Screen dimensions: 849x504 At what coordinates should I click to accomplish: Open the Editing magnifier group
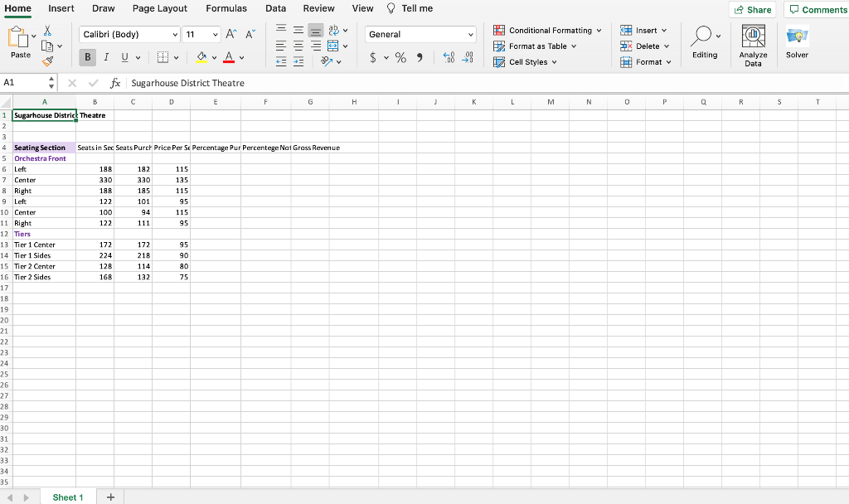(705, 41)
